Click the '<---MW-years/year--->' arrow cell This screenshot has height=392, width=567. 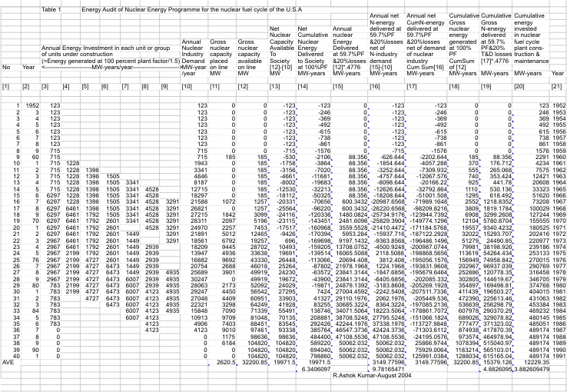point(111,68)
